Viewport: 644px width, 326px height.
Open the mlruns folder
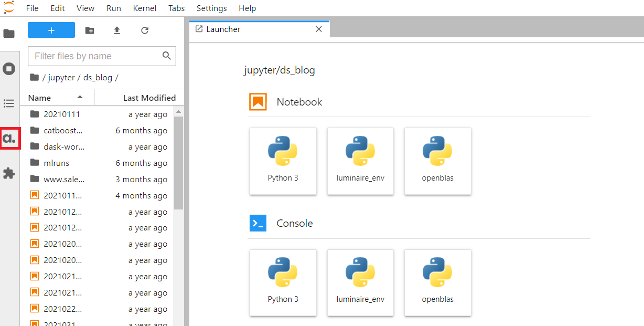57,163
